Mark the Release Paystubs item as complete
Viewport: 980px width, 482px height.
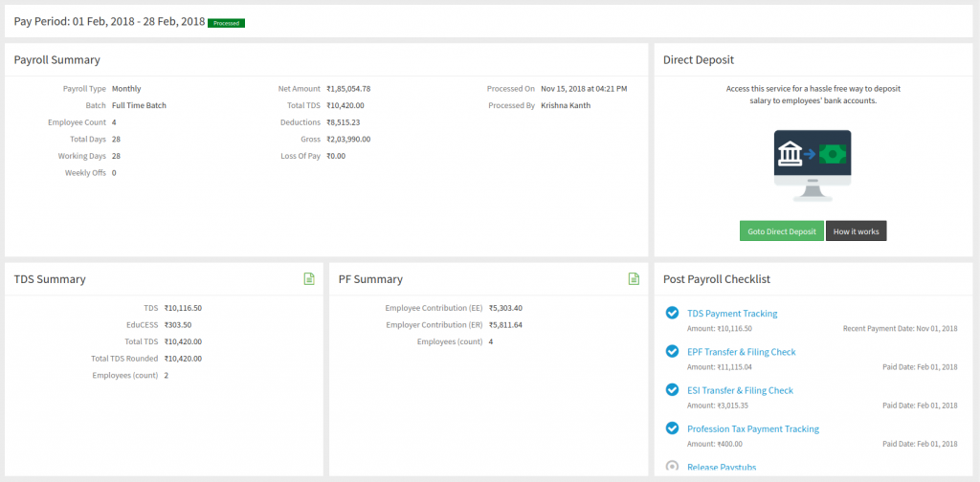pyautogui.click(x=672, y=467)
